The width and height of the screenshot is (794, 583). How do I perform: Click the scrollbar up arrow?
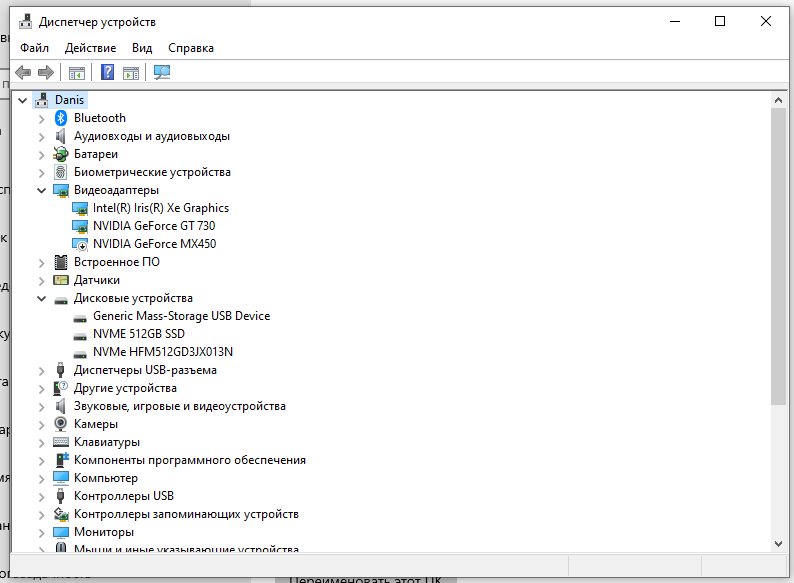point(778,100)
